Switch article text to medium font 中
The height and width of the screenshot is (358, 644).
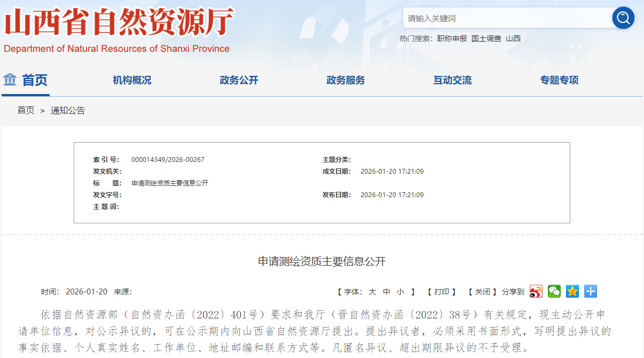coord(387,292)
